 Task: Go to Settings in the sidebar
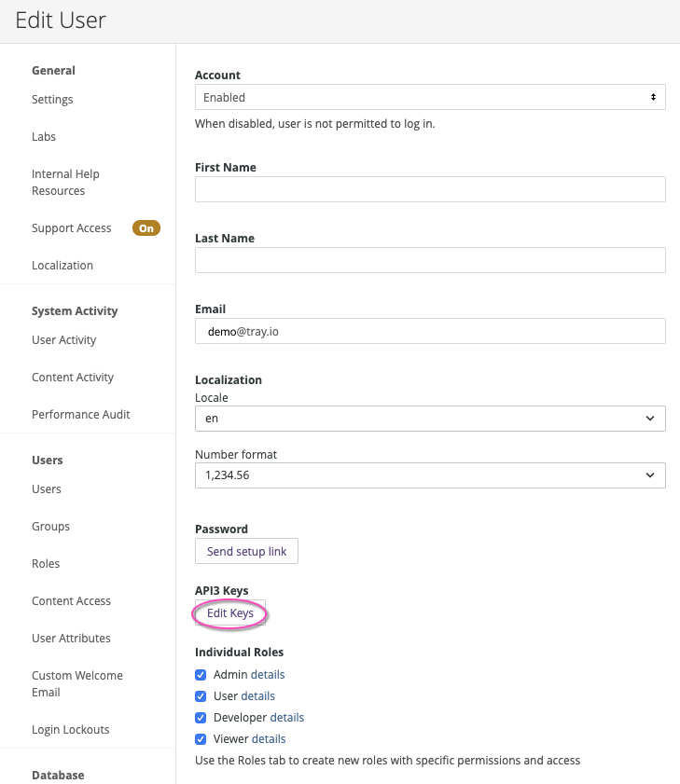point(52,100)
